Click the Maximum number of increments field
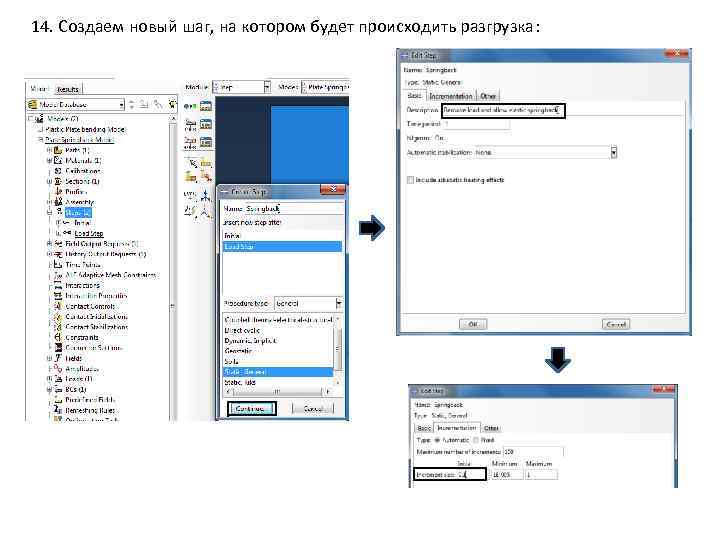Image resolution: width=720 pixels, height=540 pixels. coord(533,452)
